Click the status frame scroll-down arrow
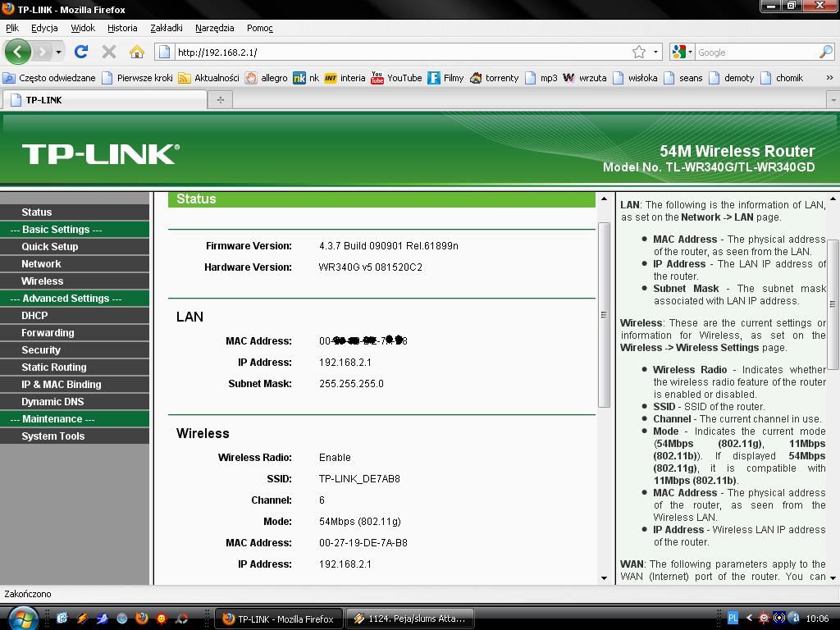The image size is (840, 630). (x=605, y=578)
